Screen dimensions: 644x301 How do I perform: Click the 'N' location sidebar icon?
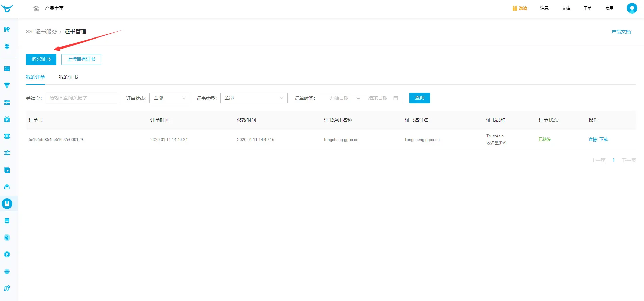7,29
